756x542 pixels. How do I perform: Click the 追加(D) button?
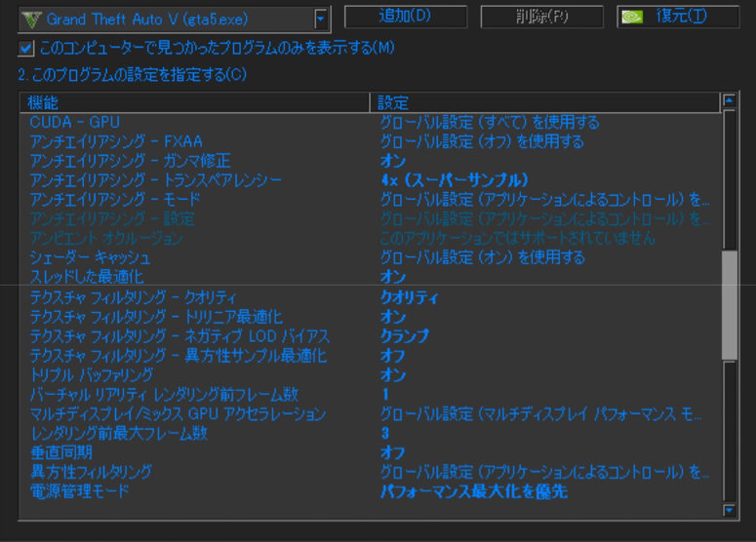[406, 17]
